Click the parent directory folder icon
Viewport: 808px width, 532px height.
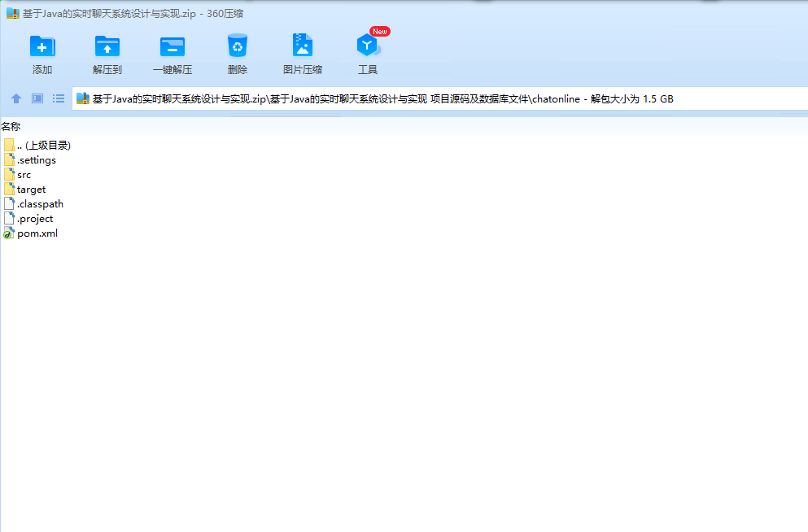[9, 146]
